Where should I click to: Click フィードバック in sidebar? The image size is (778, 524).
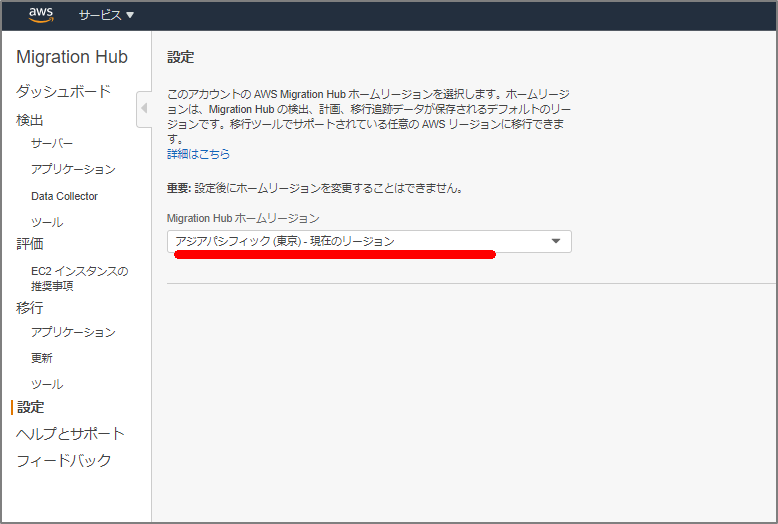(x=63, y=460)
